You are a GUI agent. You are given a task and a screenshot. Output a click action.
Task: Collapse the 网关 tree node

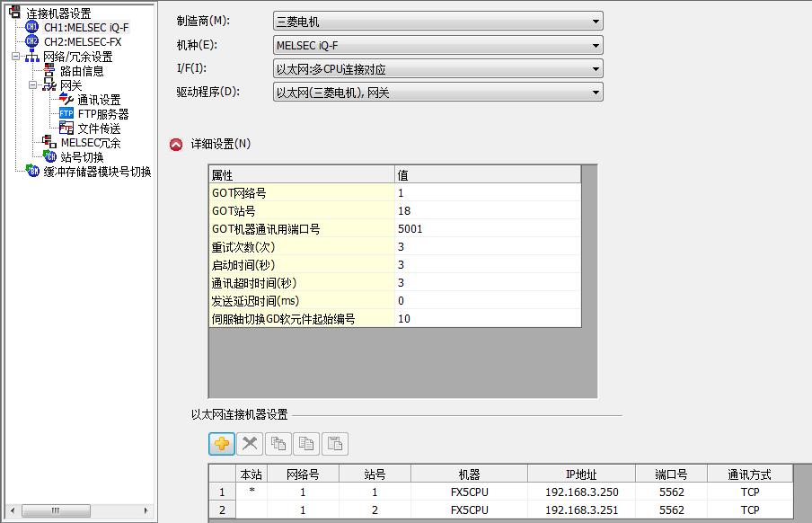tap(32, 85)
